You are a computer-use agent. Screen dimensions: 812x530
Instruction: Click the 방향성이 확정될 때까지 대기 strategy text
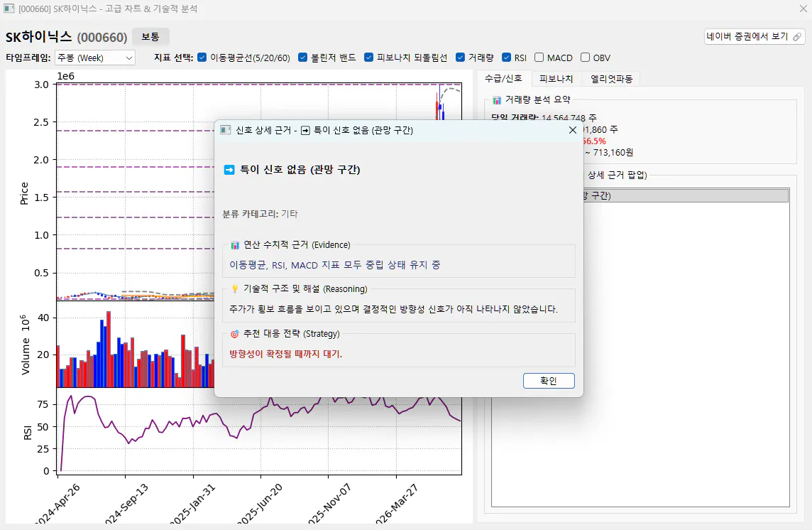coord(286,355)
